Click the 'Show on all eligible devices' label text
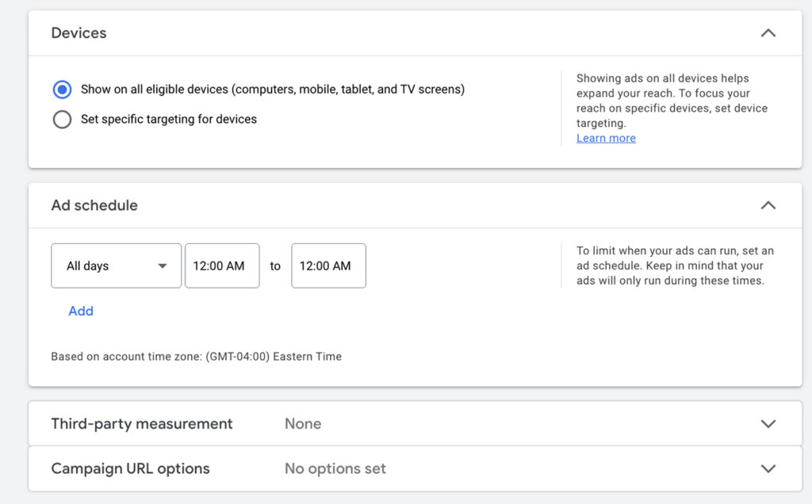Image resolution: width=812 pixels, height=504 pixels. [x=272, y=90]
